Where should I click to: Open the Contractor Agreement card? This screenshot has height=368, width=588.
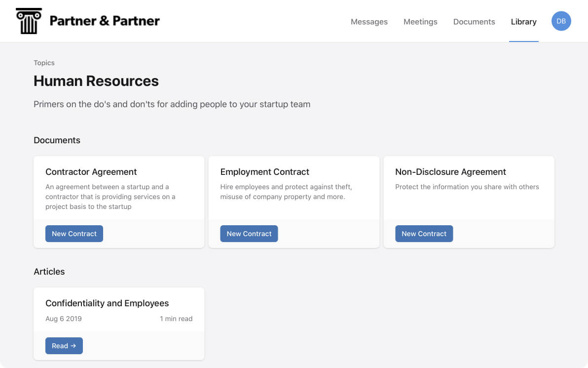tap(91, 171)
